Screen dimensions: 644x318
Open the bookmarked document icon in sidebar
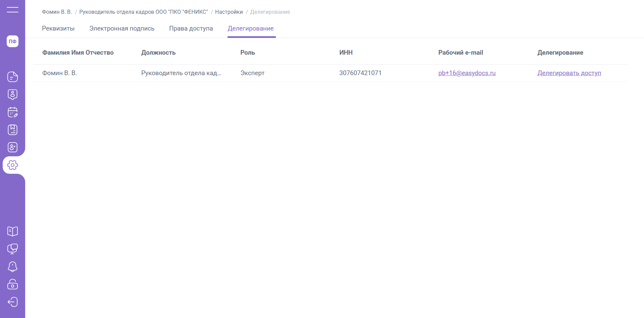point(12,130)
